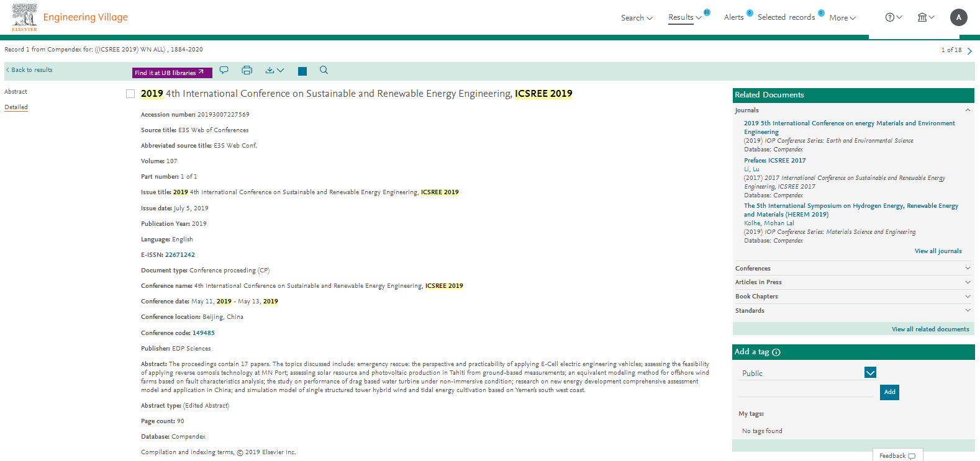The image size is (980, 461).
Task: Open the user account avatar A
Action: (959, 17)
